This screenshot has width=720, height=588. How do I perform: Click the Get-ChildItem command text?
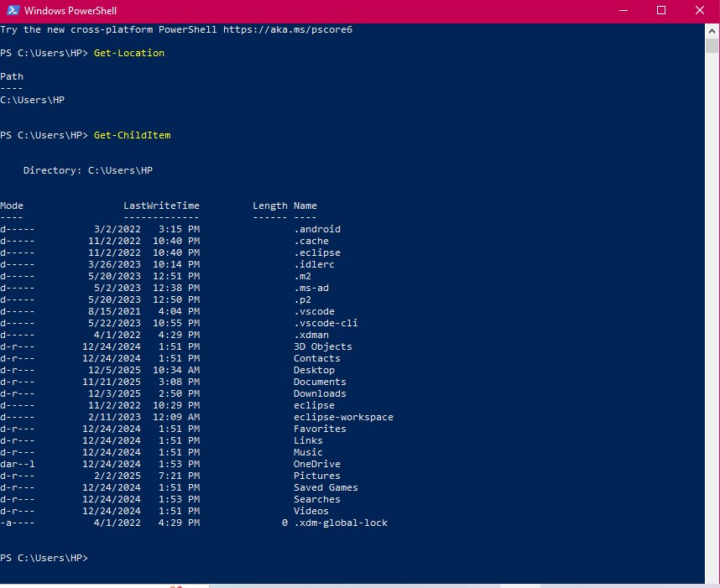click(x=132, y=135)
